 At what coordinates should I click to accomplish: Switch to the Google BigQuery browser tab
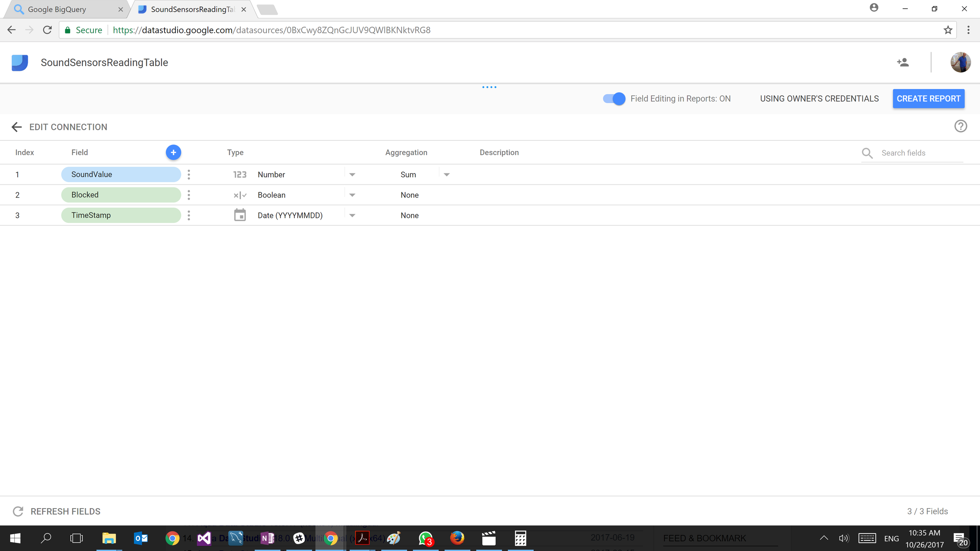(57, 9)
